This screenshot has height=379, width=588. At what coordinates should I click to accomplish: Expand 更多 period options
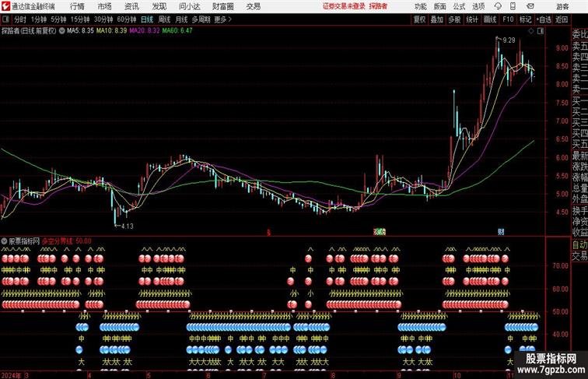(x=222, y=19)
